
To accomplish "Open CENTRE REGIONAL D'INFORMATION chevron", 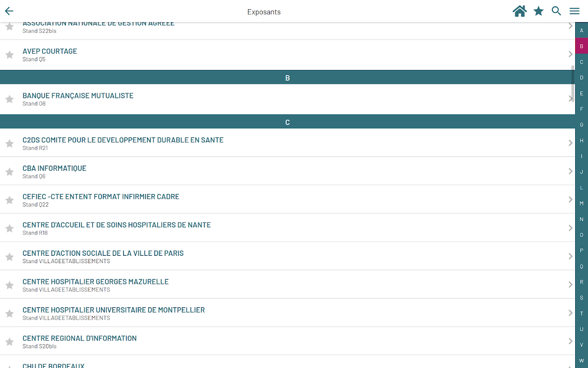I will point(571,341).
